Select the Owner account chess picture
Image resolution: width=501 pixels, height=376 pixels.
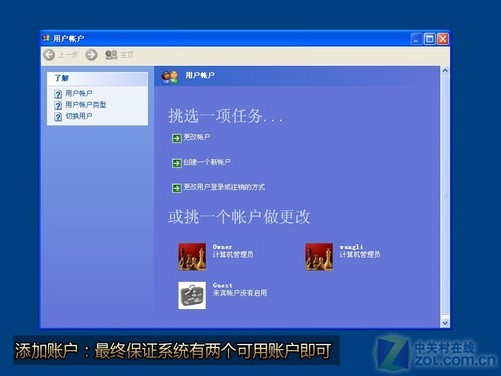click(192, 256)
